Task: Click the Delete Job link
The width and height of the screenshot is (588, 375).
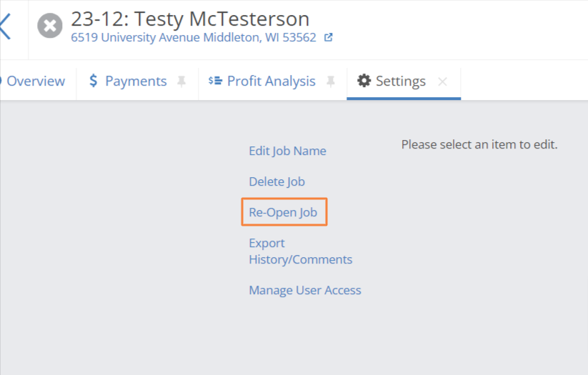Action: point(276,181)
